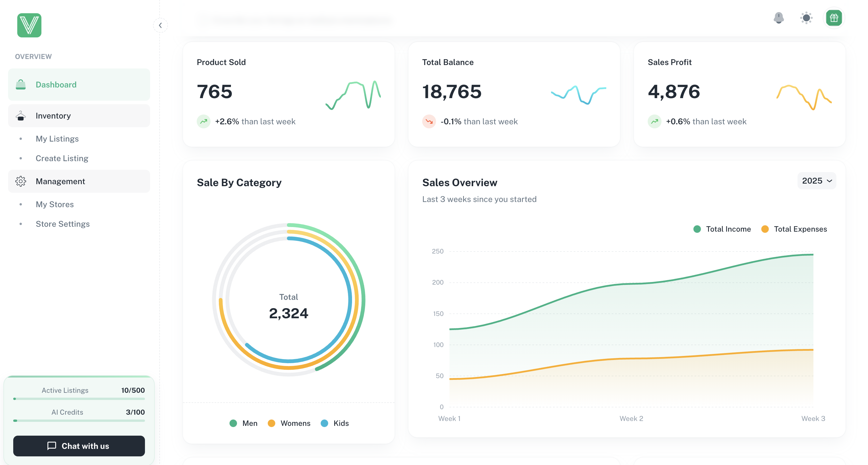Screen dimensions: 868x465
Task: Click the Week 1 axis label
Action: (449, 418)
